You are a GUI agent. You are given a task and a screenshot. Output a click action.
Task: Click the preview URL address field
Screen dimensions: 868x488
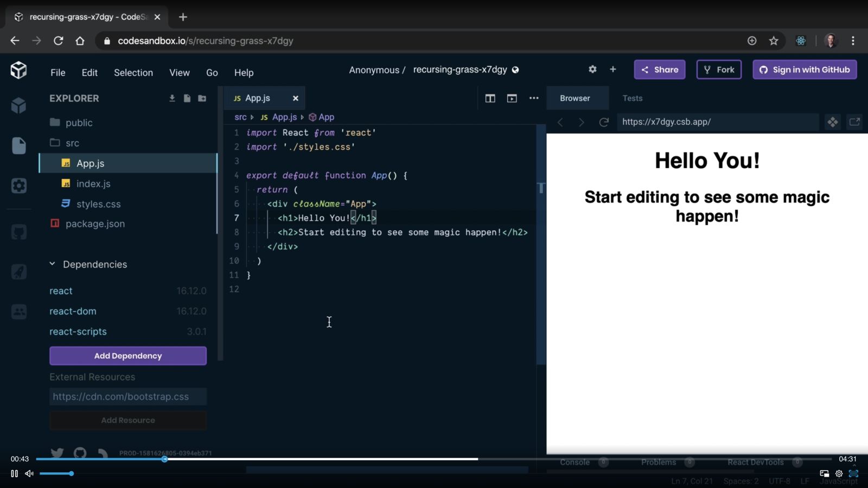(718, 122)
